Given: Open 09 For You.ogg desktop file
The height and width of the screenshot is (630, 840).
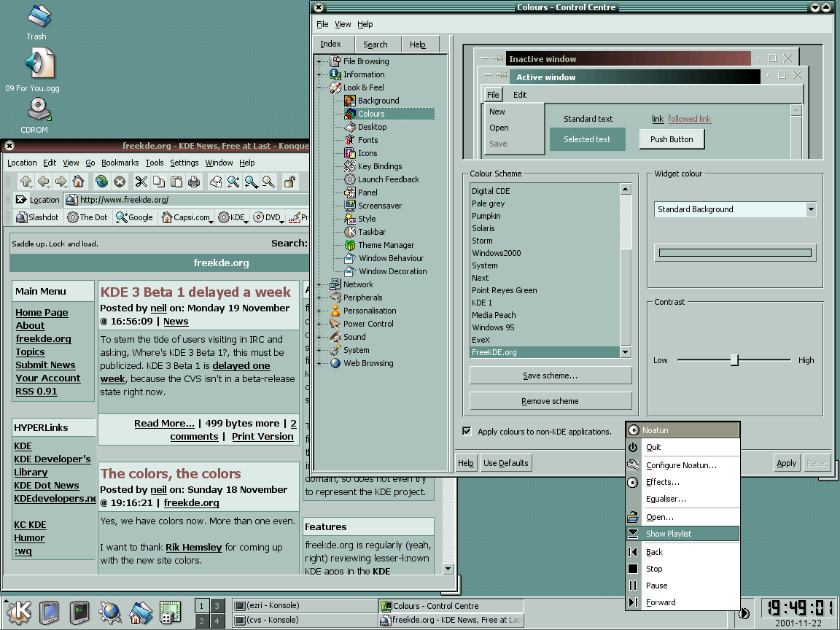Looking at the screenshot, I should (x=34, y=71).
